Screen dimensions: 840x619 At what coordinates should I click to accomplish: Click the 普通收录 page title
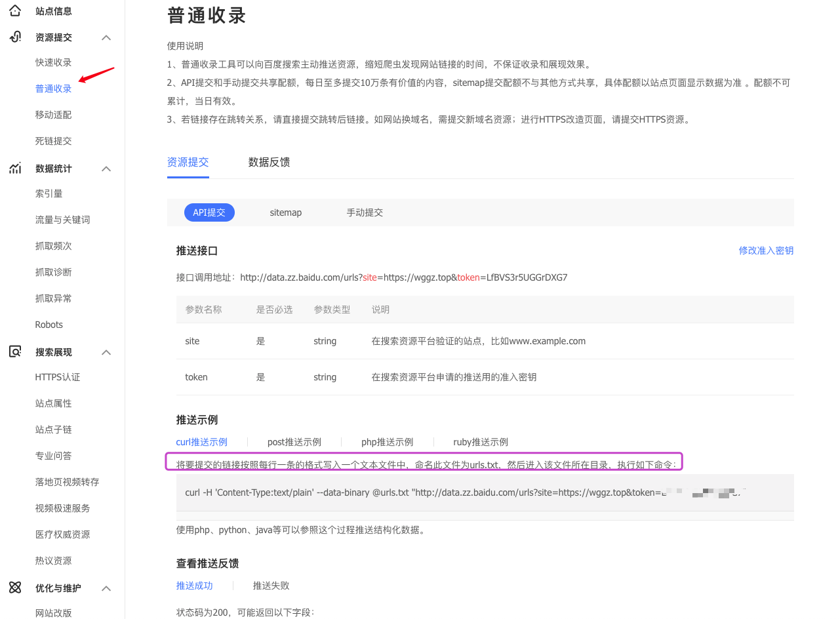click(207, 15)
